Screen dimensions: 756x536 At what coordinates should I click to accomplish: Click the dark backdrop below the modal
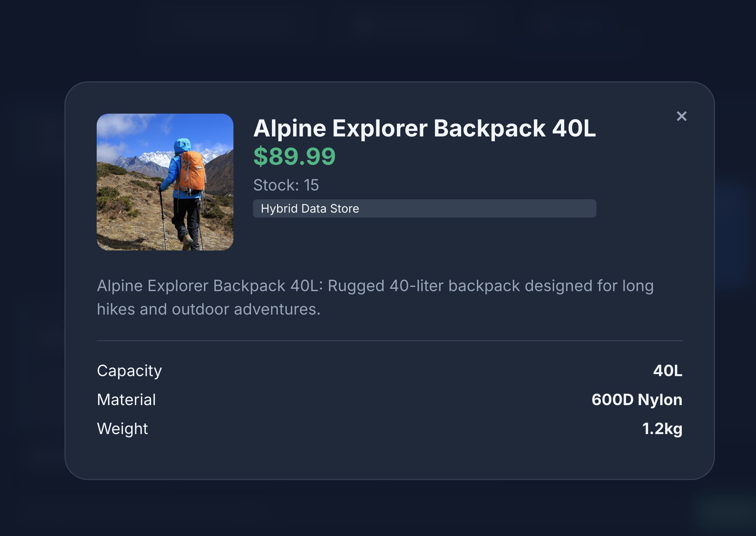378,508
